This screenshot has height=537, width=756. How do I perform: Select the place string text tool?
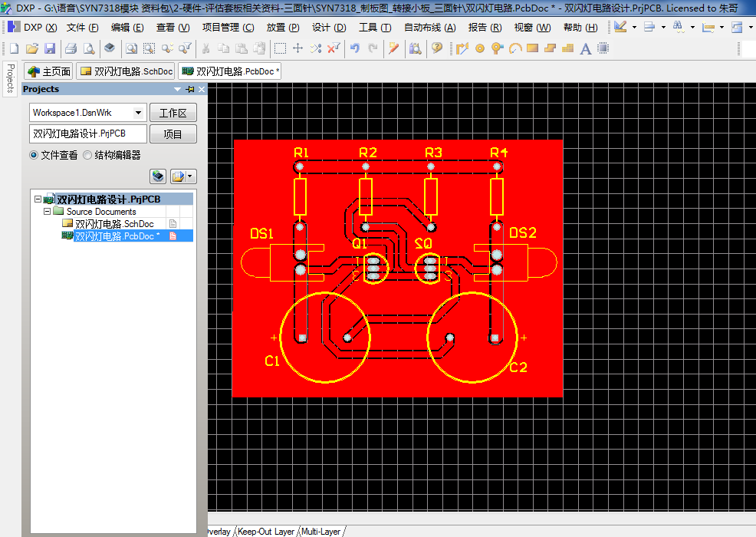(x=585, y=48)
